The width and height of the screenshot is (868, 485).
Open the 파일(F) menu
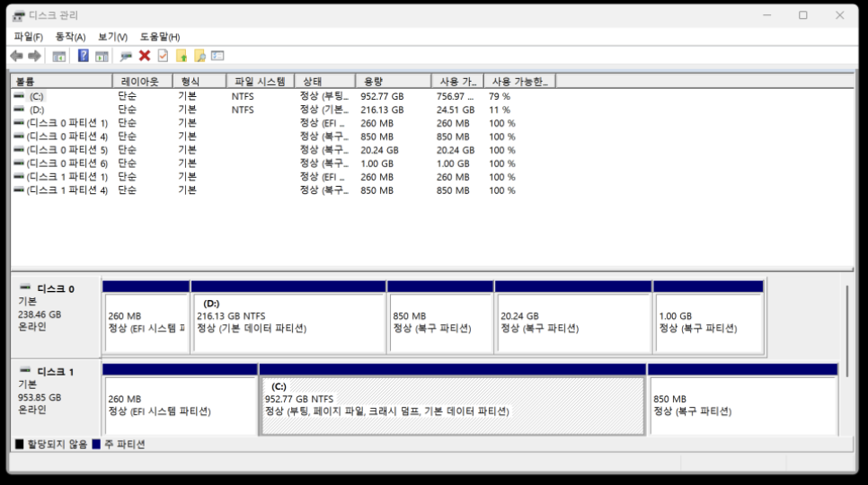click(x=28, y=37)
